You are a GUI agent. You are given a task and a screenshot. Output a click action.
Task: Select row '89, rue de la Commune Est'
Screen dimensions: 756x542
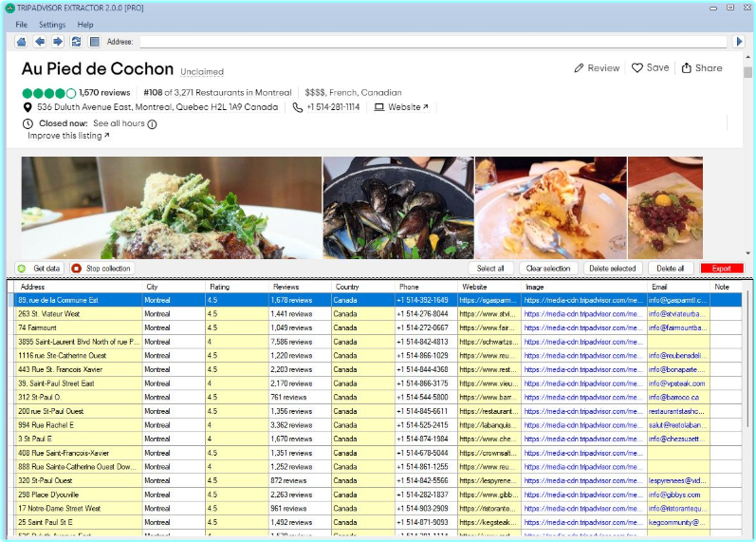[378, 300]
